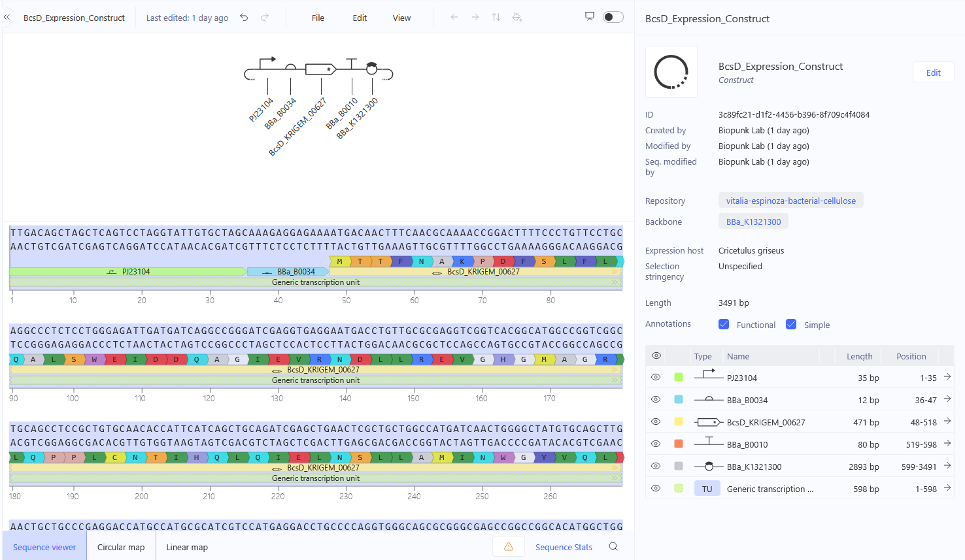Uncheck the Simple annotations checkbox
Image resolution: width=965 pixels, height=560 pixels.
point(791,324)
